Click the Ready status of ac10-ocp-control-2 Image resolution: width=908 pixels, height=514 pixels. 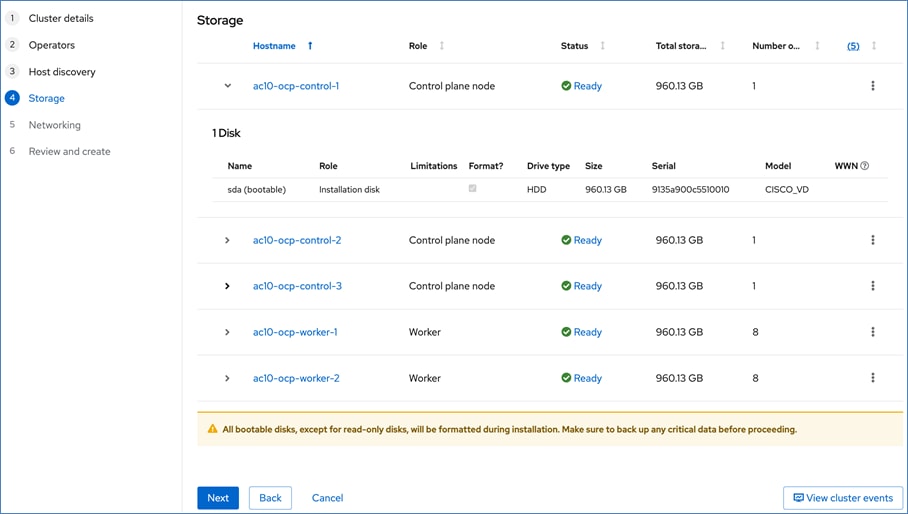click(588, 240)
